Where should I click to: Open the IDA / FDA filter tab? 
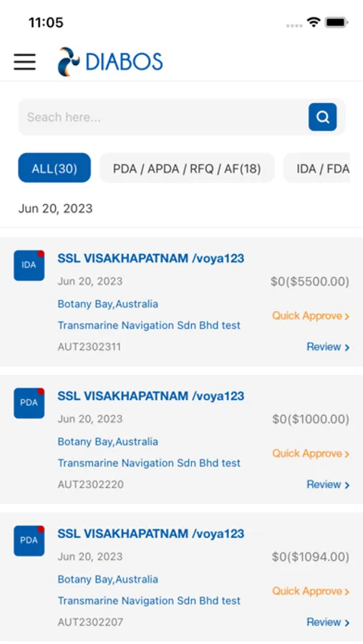click(x=316, y=168)
